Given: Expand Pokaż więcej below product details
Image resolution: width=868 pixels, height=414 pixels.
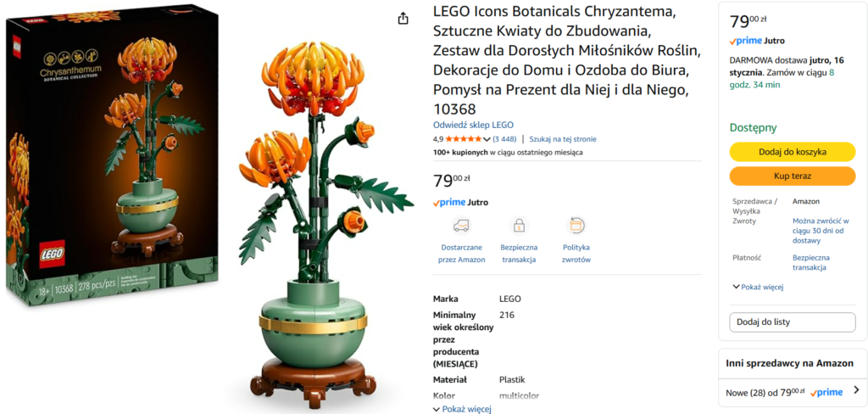Looking at the screenshot, I should 462,409.
